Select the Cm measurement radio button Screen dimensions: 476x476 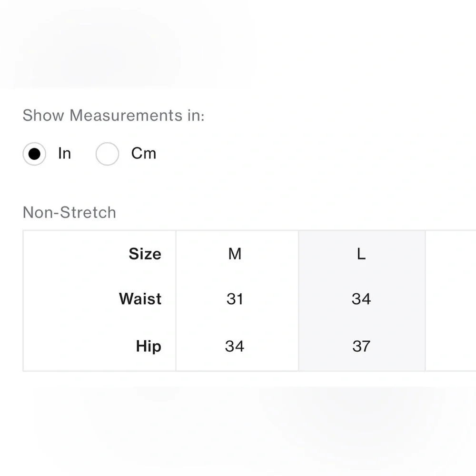click(107, 154)
